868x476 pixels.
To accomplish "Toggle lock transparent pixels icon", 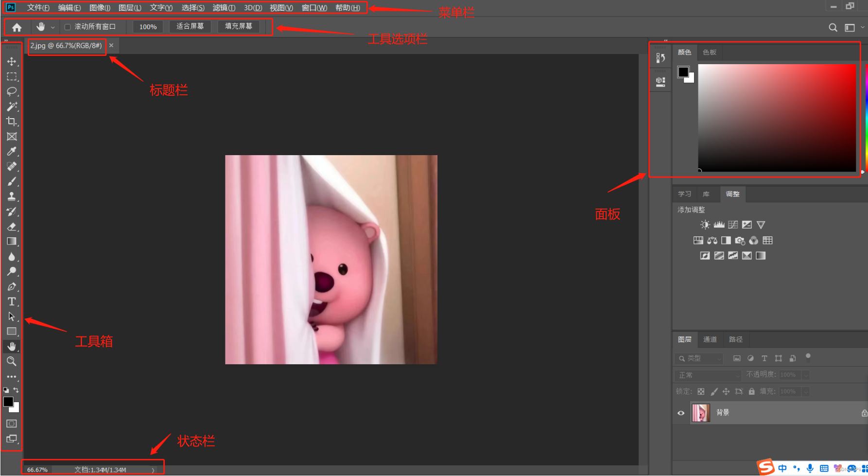I will coord(701,391).
